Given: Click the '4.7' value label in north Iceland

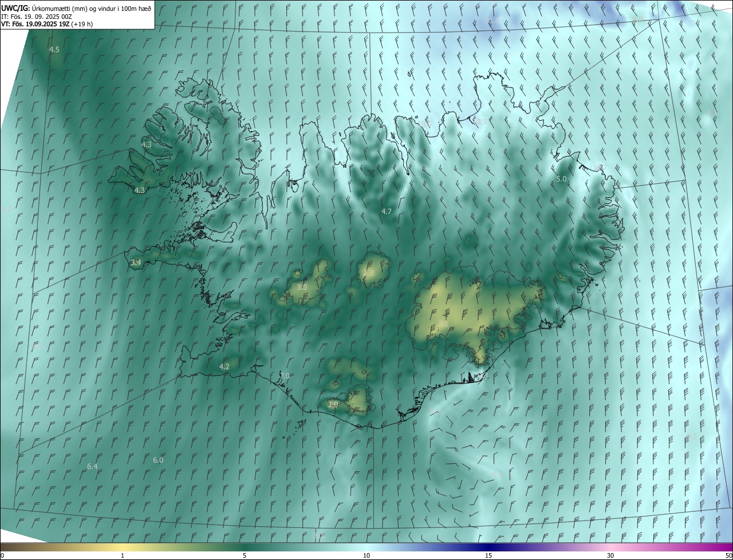Looking at the screenshot, I should tap(387, 211).
